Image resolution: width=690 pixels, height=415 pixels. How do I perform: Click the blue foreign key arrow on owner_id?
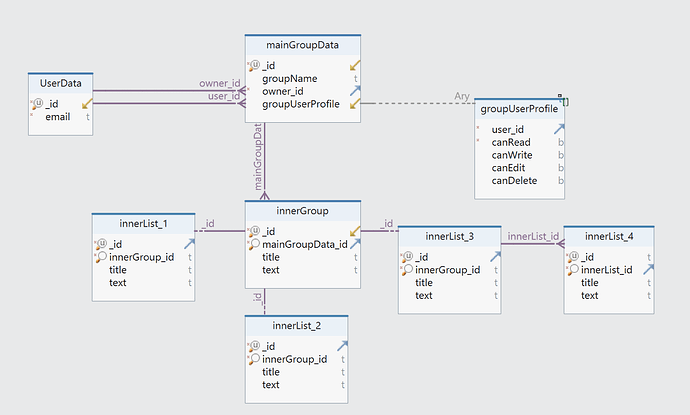(x=354, y=91)
